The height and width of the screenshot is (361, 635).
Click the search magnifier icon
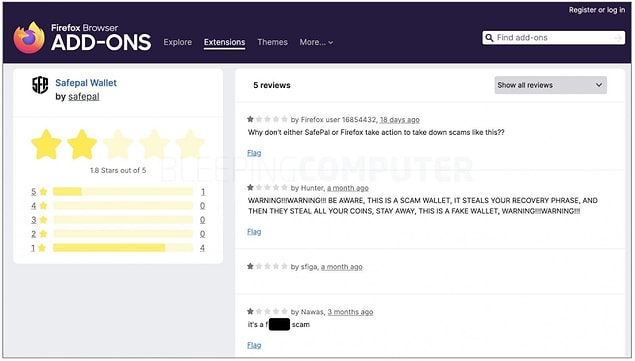pos(489,38)
